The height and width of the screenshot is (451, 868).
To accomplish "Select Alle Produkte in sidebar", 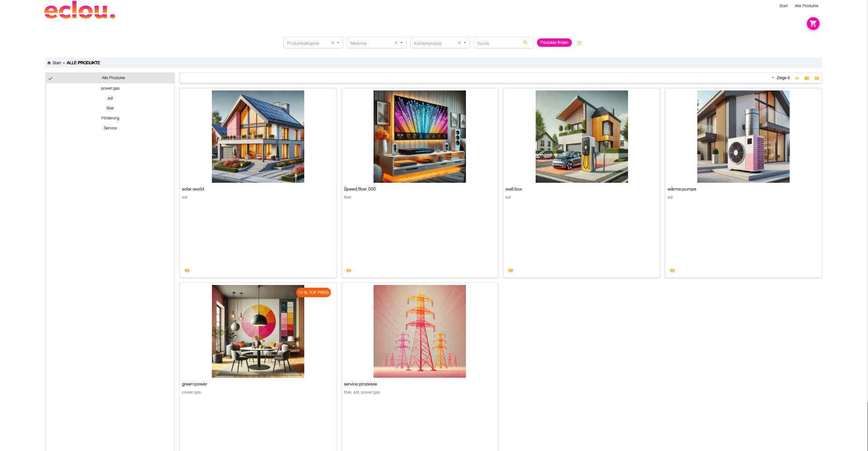I will coord(110,78).
